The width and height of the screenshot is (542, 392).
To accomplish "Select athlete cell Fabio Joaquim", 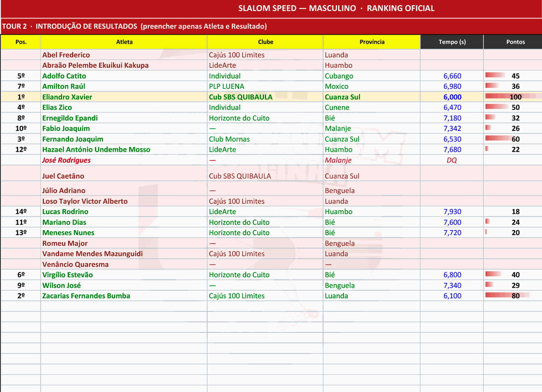I will click(124, 128).
